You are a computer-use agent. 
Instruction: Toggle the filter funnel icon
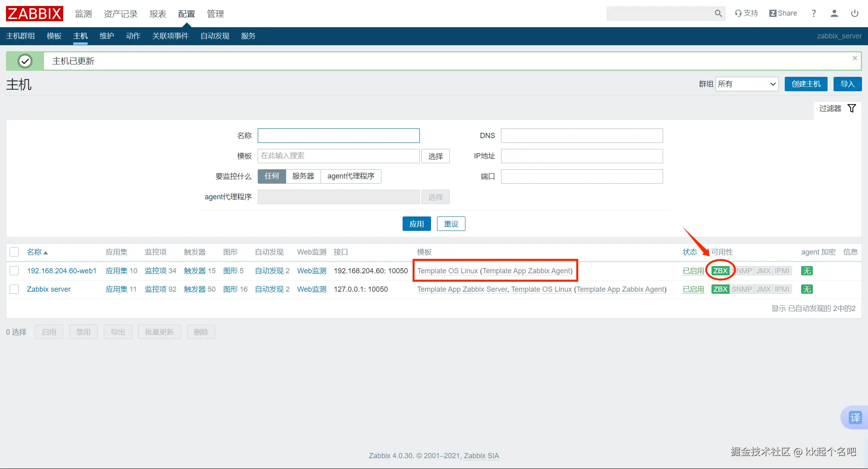[x=852, y=108]
